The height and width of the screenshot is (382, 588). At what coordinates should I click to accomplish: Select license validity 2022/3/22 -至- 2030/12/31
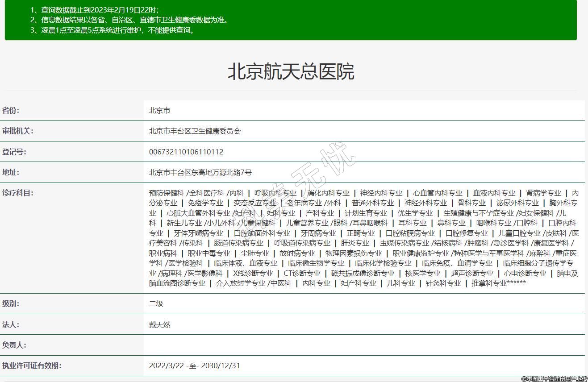194,365
